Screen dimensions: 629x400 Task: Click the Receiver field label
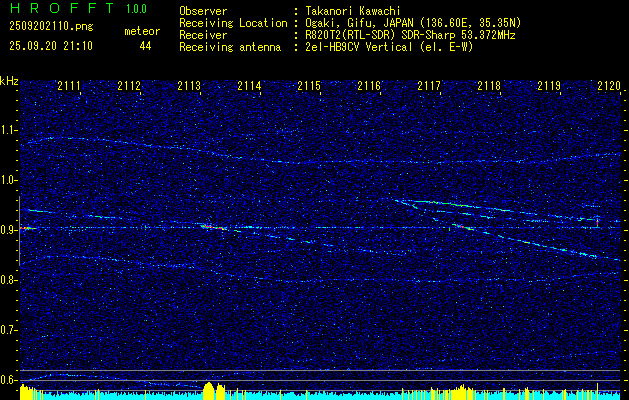pos(203,35)
